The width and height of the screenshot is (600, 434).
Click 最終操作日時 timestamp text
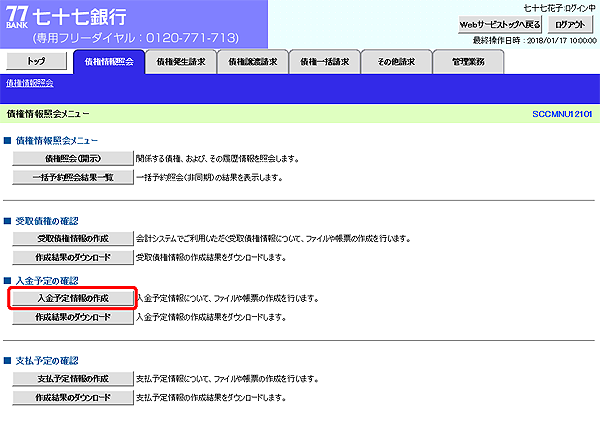534,41
